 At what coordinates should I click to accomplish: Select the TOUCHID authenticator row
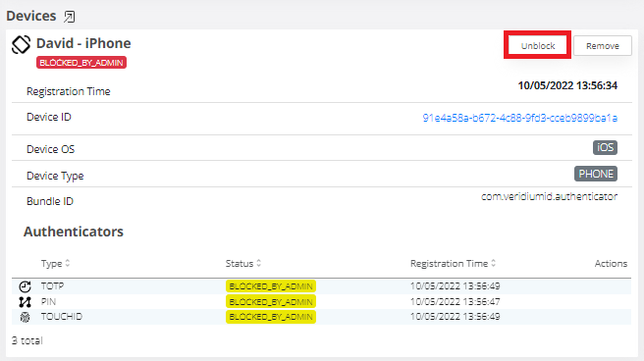point(322,317)
